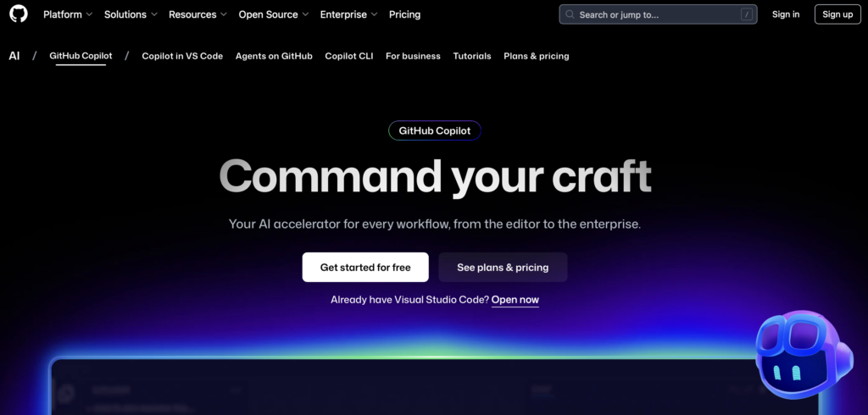Viewport: 868px width, 415px height.
Task: Click the GitHub Octocat logo
Action: 18,14
